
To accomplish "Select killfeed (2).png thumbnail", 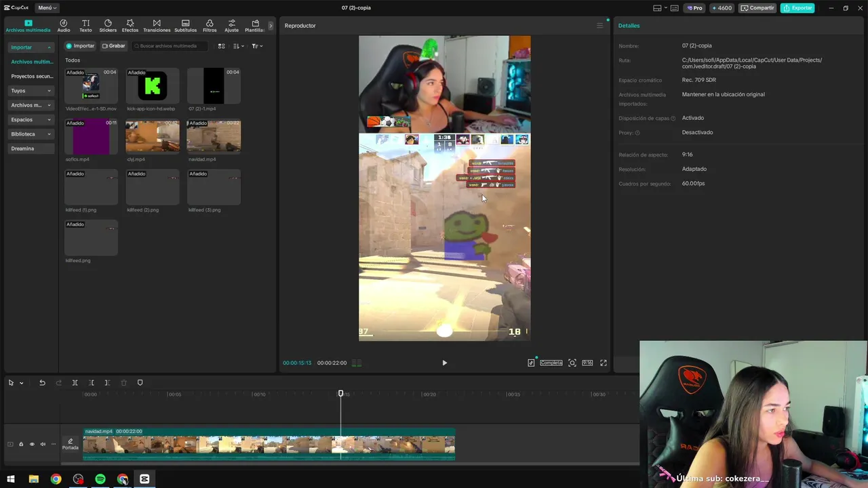I will [153, 187].
